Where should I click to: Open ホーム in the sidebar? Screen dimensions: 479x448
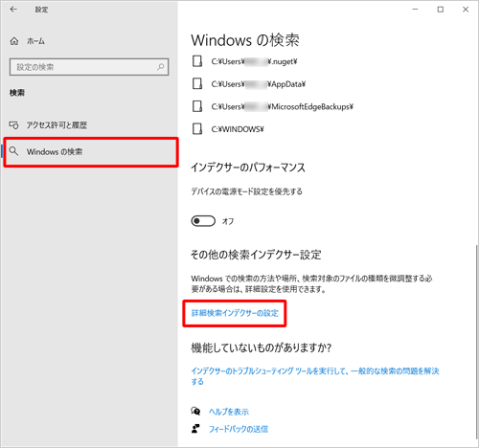35,41
